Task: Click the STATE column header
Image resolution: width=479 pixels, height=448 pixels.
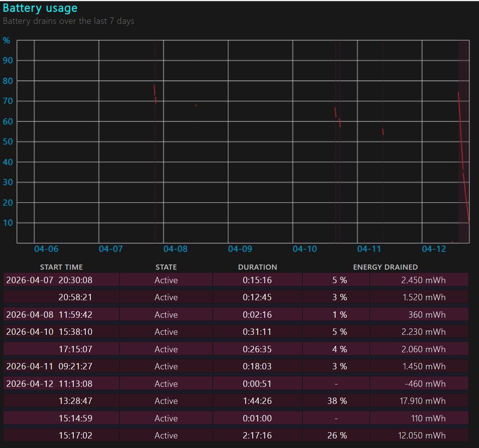Action: [166, 267]
